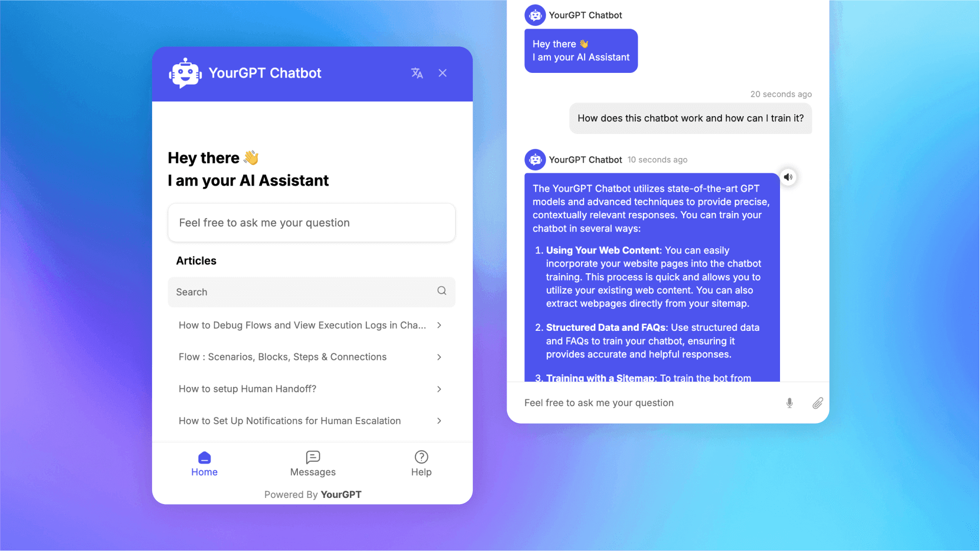Click the search icon in Articles section
The width and height of the screenshot is (980, 551).
442,291
